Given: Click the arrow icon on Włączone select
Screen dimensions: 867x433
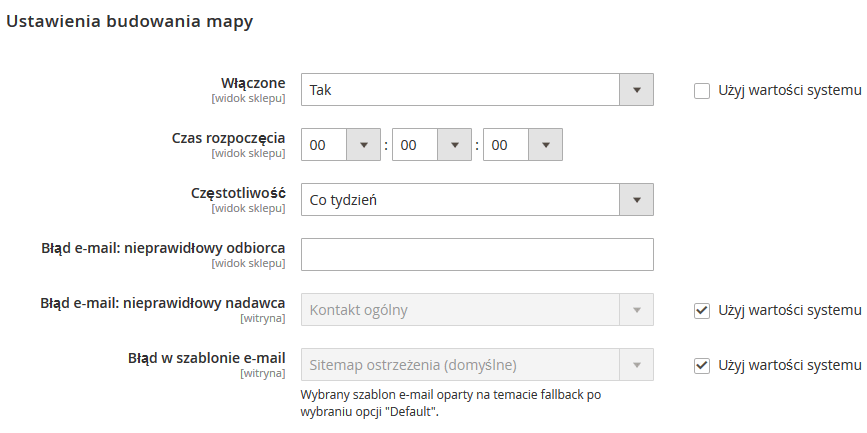Looking at the screenshot, I should pos(636,90).
